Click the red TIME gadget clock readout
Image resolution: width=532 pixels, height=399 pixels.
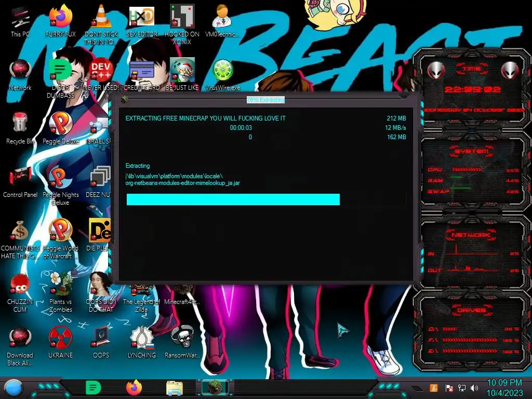tap(472, 89)
